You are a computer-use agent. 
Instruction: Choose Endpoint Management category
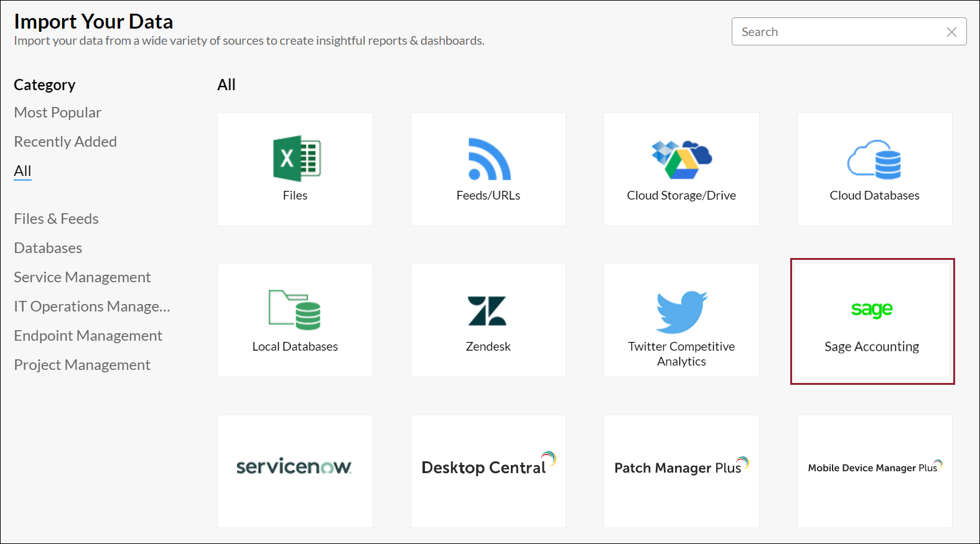point(88,336)
